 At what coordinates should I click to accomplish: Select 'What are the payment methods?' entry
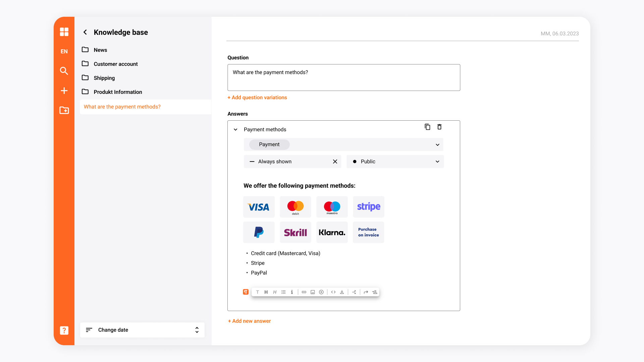146,107
